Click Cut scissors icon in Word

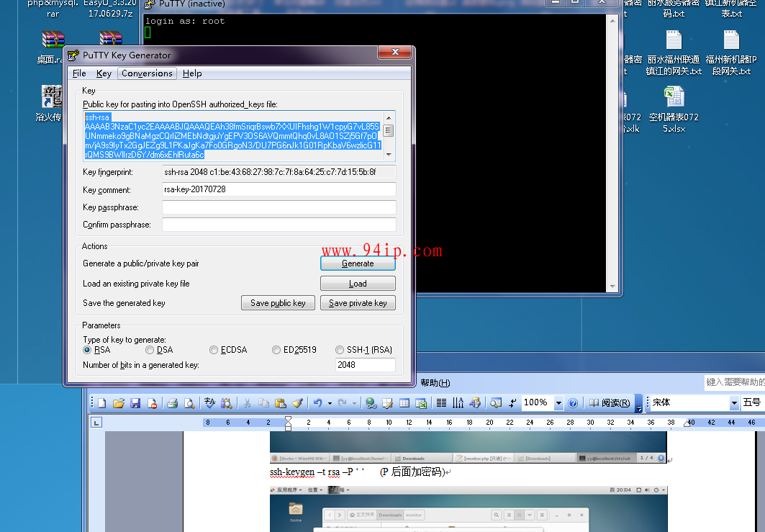pyautogui.click(x=248, y=403)
